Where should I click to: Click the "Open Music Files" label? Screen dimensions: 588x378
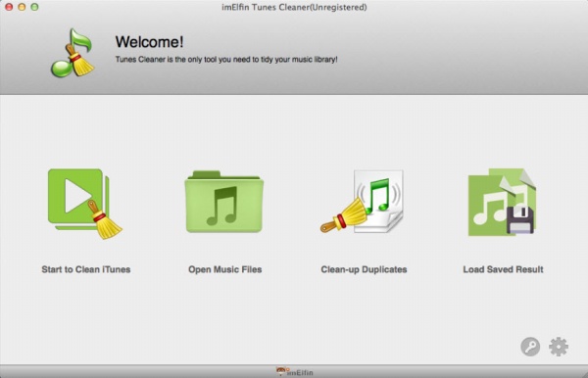[x=225, y=269]
